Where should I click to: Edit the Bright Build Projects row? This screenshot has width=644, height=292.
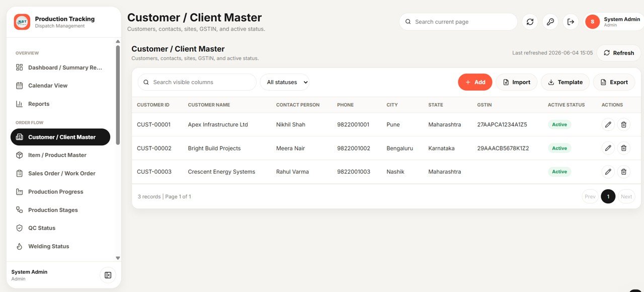608,148
